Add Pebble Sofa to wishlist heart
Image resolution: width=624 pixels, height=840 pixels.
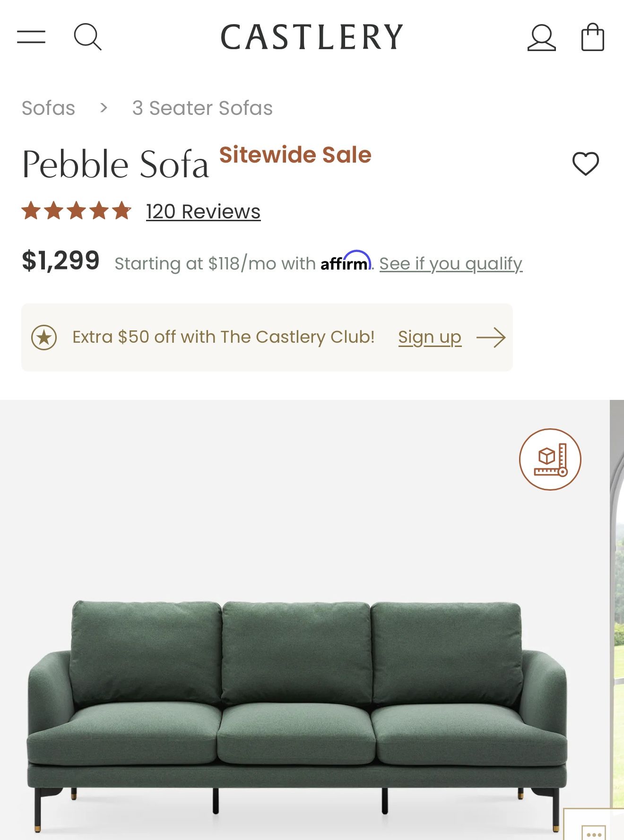click(585, 164)
